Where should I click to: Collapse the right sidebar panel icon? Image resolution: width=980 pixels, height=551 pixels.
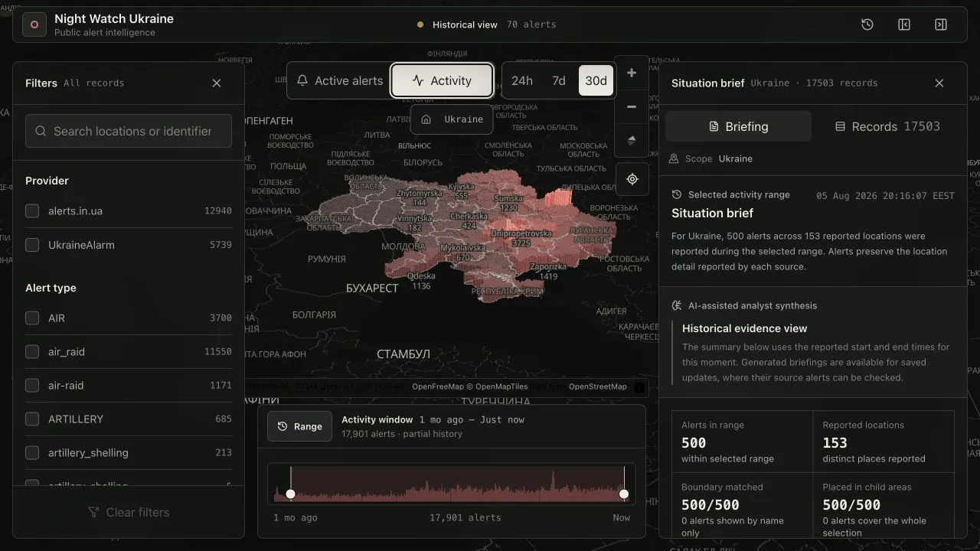[941, 24]
